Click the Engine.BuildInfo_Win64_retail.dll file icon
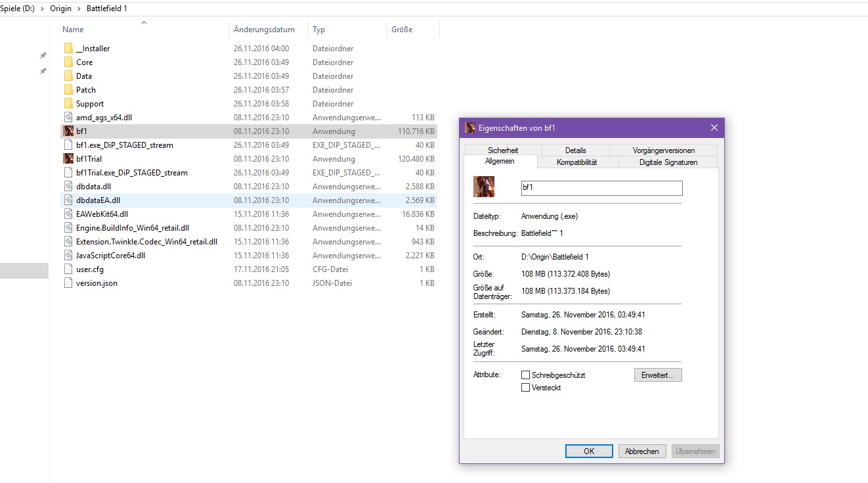 (x=69, y=228)
